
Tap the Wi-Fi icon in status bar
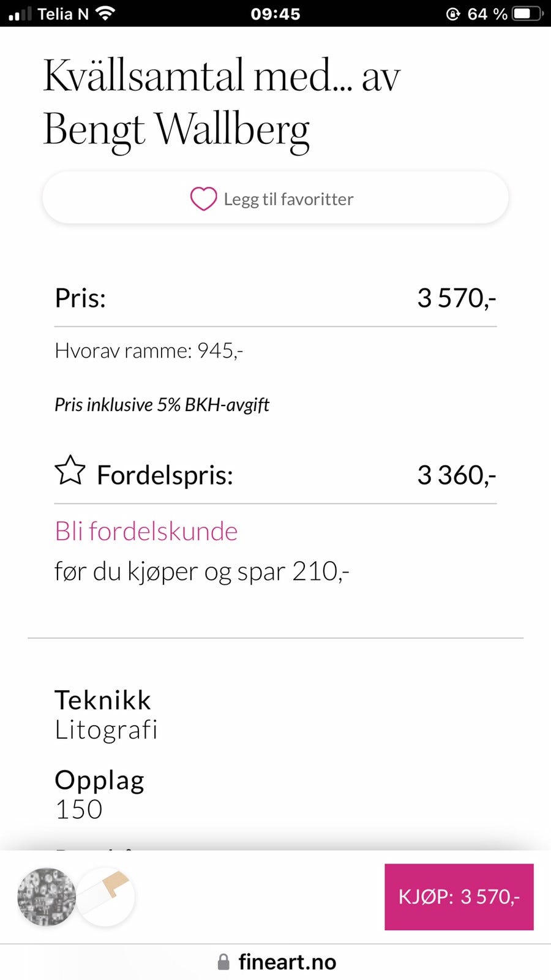106,13
